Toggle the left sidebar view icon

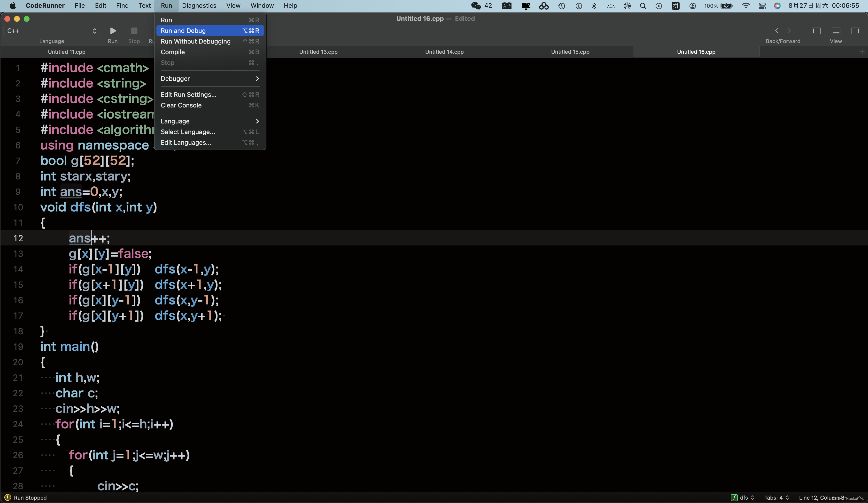point(816,31)
